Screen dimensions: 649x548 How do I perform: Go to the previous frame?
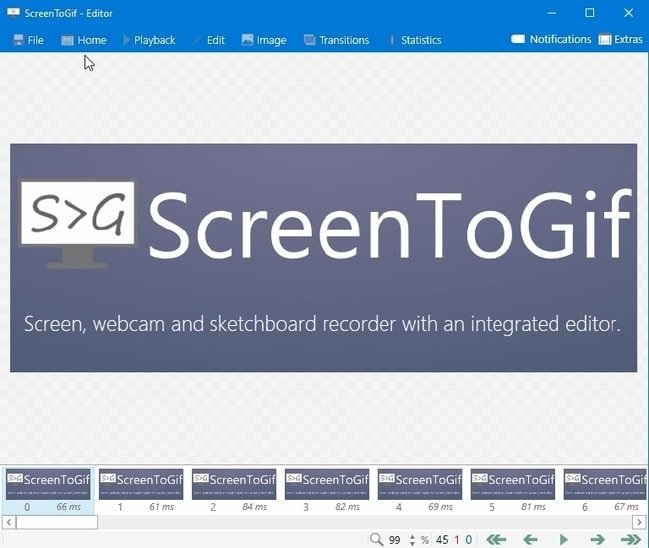click(530, 539)
